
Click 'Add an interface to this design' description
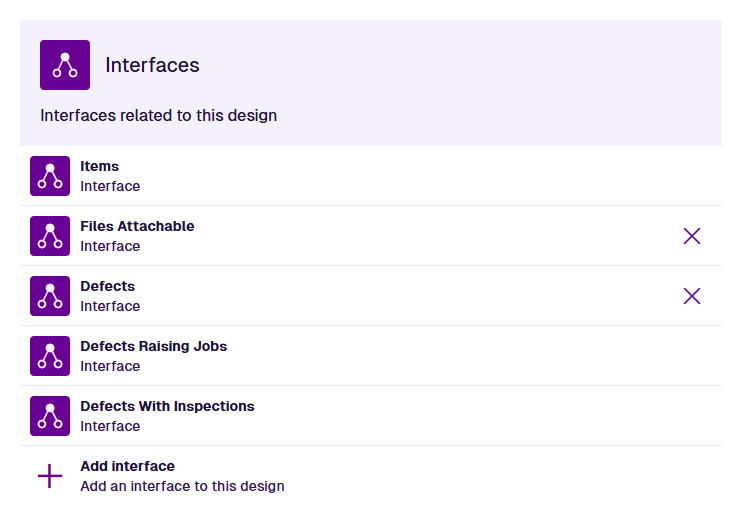pyautogui.click(x=182, y=487)
